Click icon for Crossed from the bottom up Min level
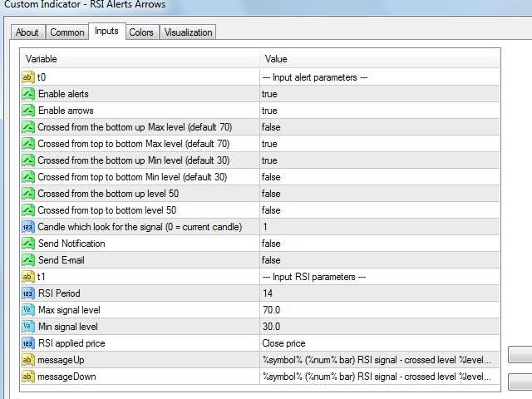 coord(28,160)
